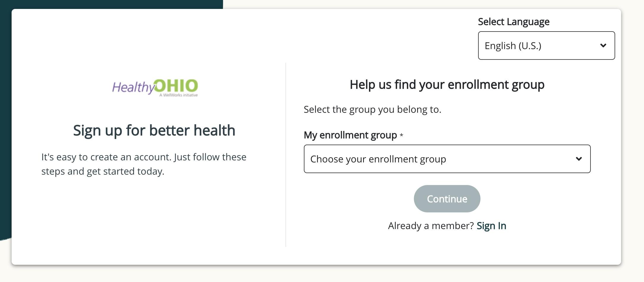The image size is (644, 282).
Task: Click the "It's easy to create an account" paragraph
Action: [144, 164]
